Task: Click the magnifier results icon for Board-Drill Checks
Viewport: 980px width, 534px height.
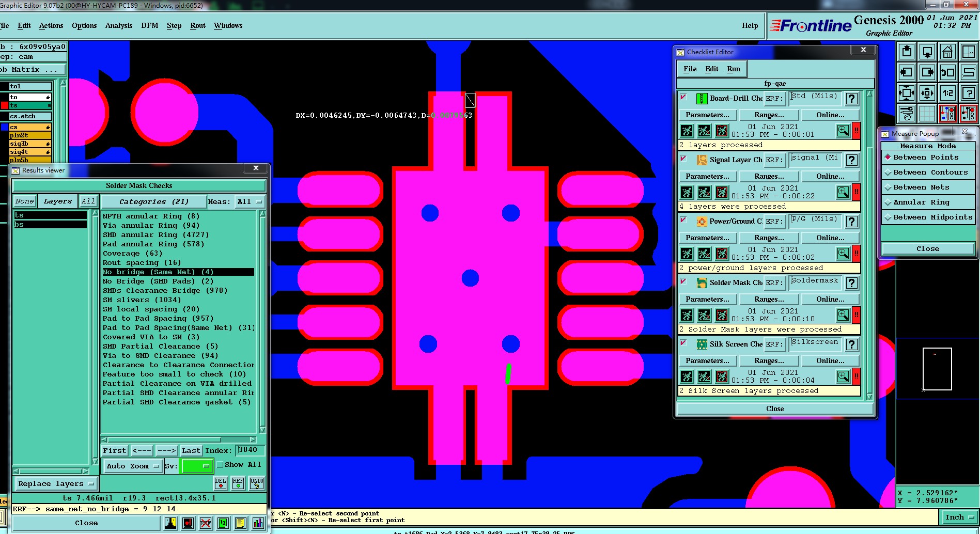Action: (x=843, y=131)
